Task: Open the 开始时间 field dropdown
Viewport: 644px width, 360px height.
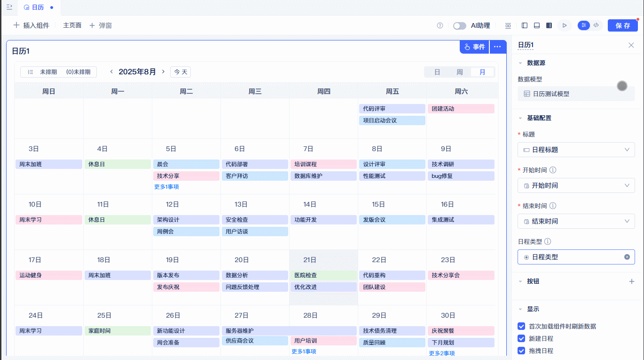Action: point(576,185)
